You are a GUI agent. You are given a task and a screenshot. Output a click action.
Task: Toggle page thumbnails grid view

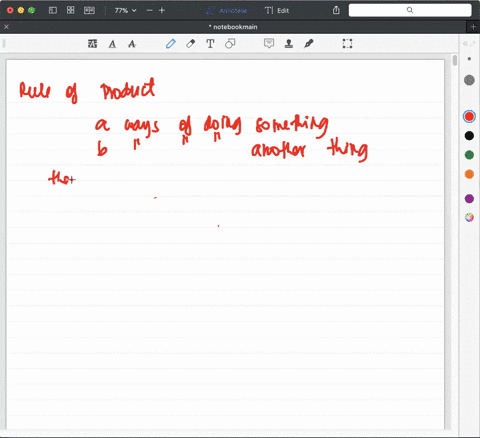click(x=70, y=10)
